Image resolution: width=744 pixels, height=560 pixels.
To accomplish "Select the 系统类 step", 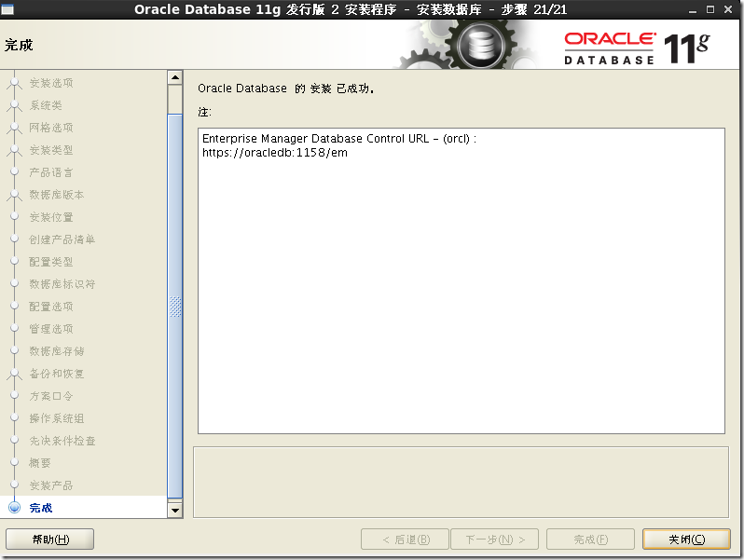I will pyautogui.click(x=46, y=105).
